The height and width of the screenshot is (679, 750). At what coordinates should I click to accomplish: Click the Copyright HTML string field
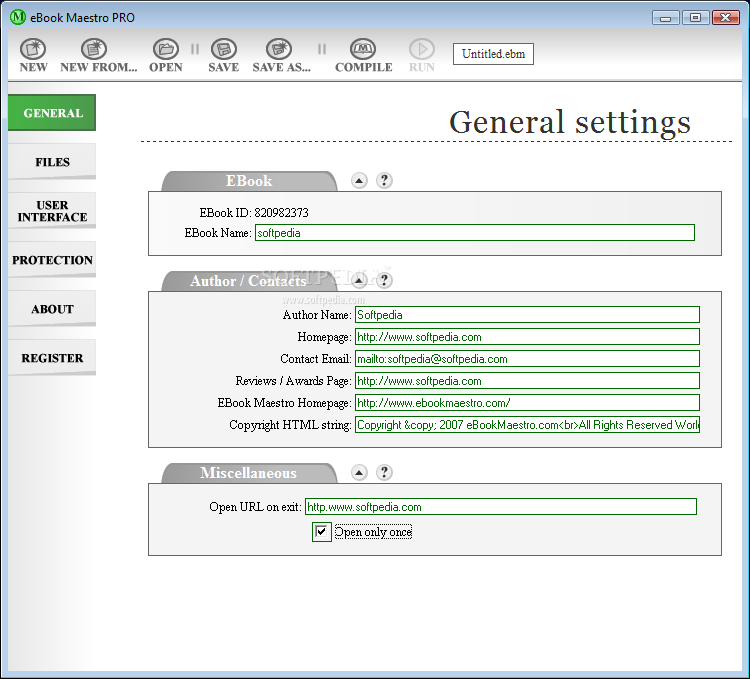(527, 425)
